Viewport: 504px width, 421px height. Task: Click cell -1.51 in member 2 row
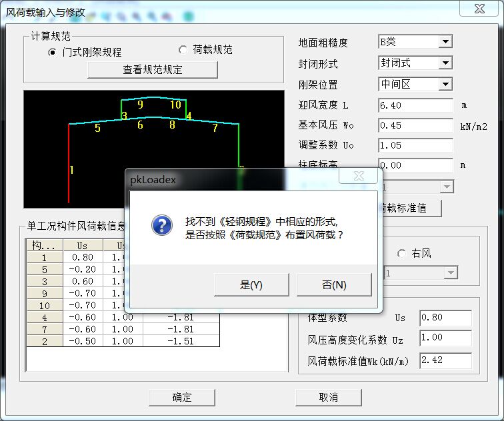181,341
